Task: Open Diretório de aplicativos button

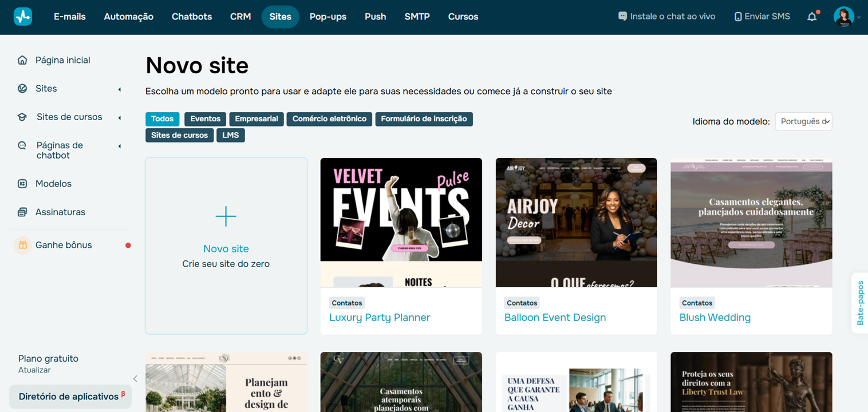Action: [x=70, y=397]
